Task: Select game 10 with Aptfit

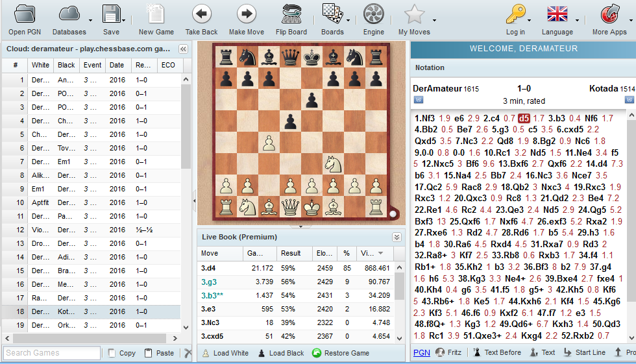Action: 92,202
